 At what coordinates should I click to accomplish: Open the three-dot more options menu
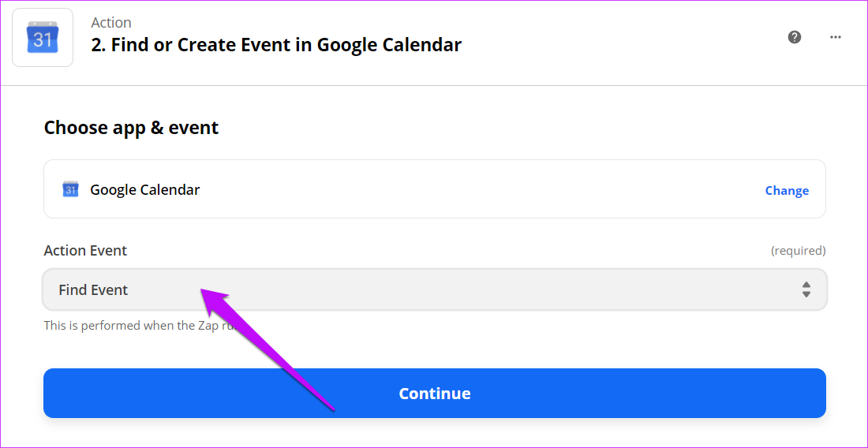pyautogui.click(x=836, y=37)
